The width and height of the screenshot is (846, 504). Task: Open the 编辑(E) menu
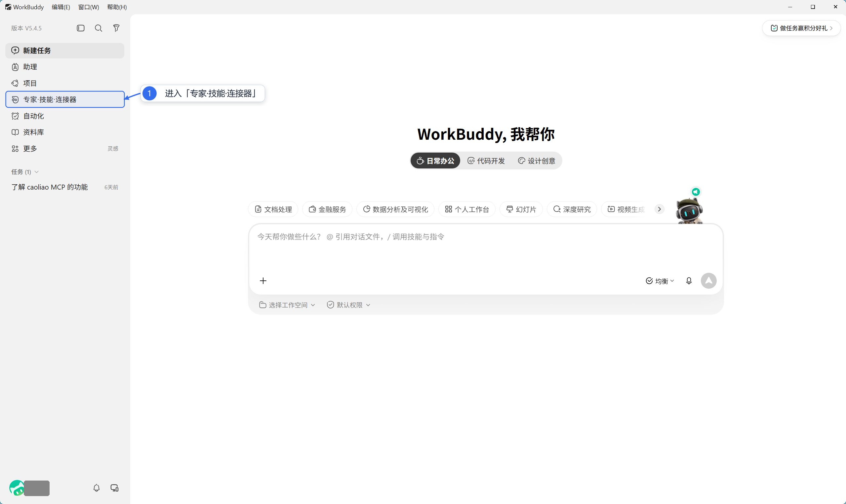tap(61, 7)
